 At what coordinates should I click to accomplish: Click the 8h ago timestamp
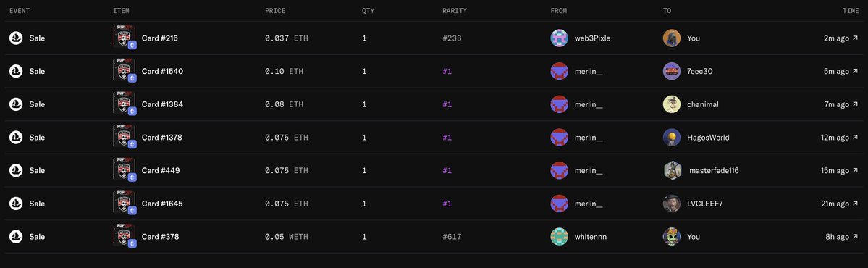pos(837,237)
